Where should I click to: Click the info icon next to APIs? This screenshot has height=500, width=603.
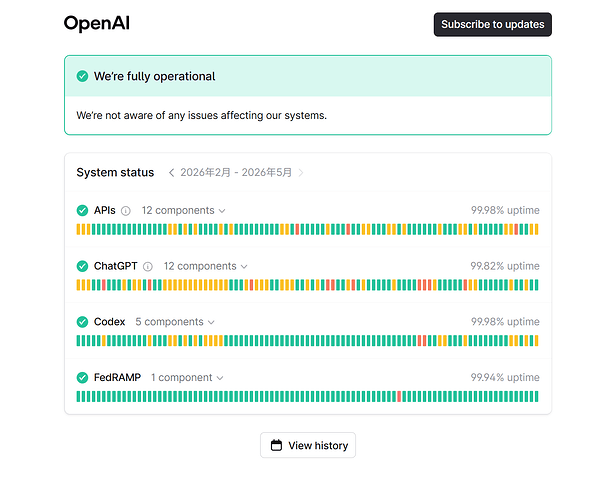(x=126, y=211)
